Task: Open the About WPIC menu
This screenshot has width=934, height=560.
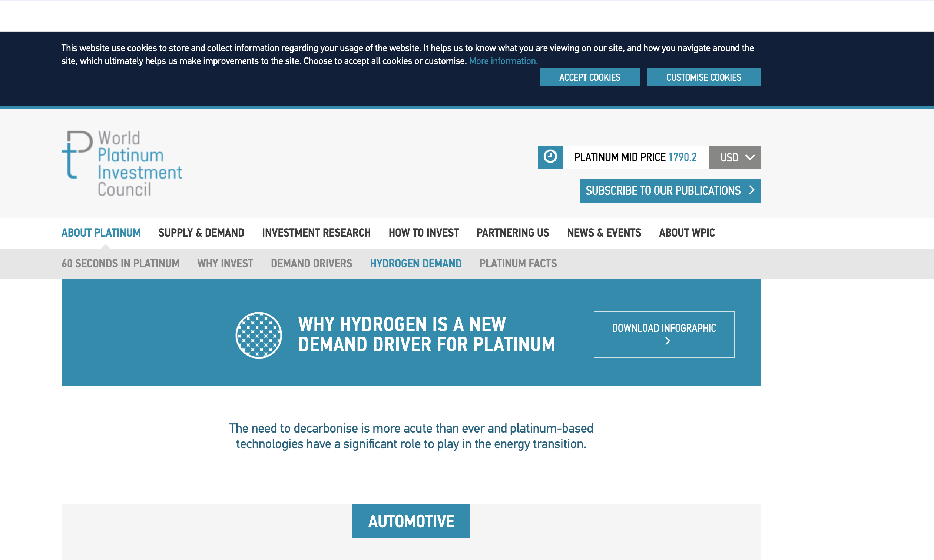Action: click(687, 233)
